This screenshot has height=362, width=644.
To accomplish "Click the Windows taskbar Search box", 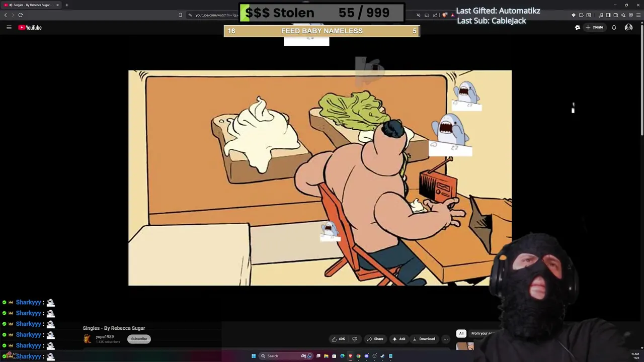I will point(285,356).
